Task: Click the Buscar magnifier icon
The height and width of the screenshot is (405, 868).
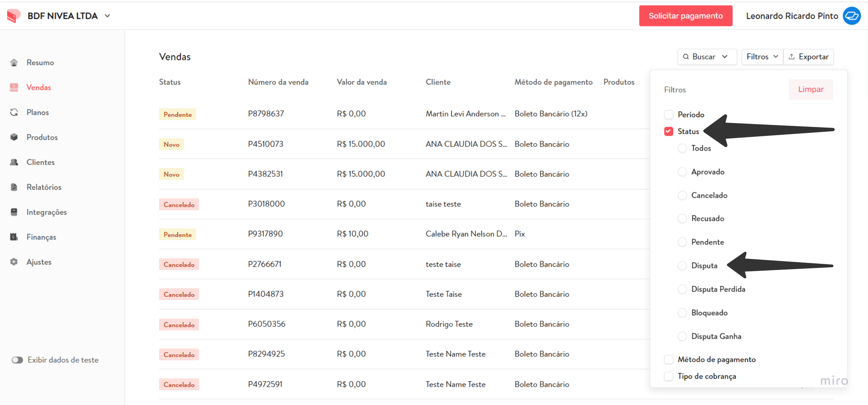Action: (686, 57)
